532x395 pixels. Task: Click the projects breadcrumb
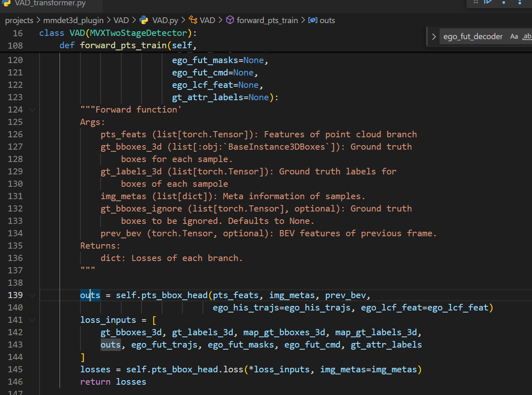(19, 20)
